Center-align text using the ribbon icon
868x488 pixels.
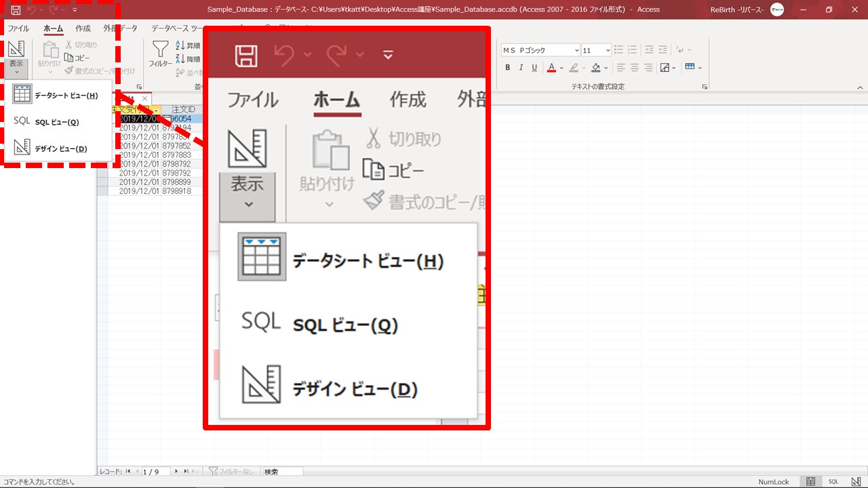pyautogui.click(x=635, y=68)
